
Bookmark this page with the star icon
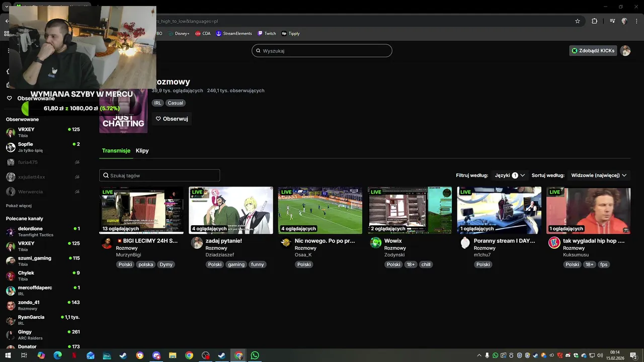[x=578, y=21]
